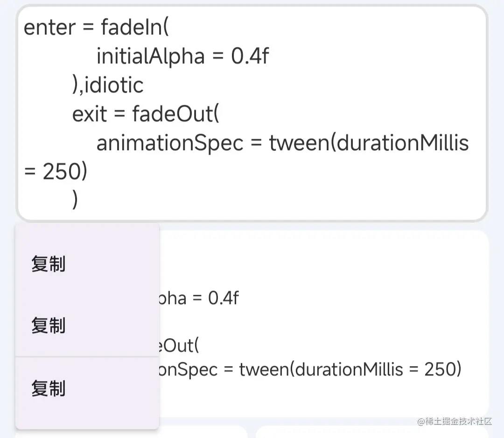
Task: Click "tween(durationMillis" in the top text field
Action: click(369, 143)
